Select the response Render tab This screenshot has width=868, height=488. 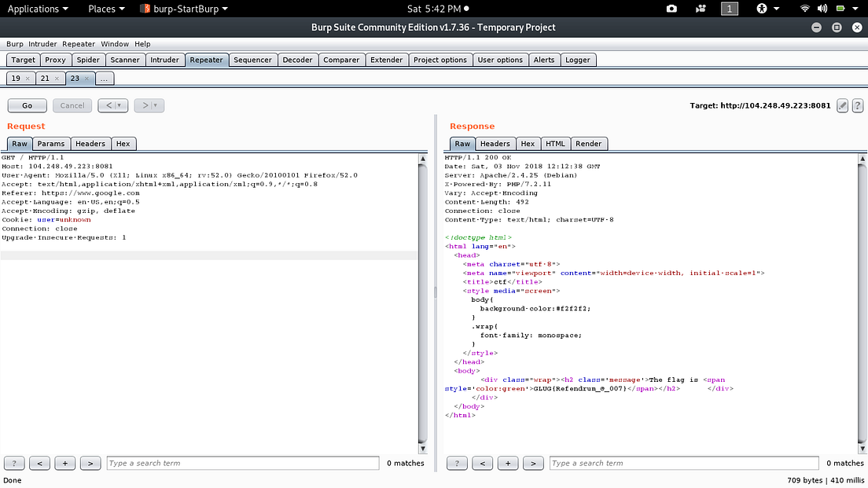click(x=588, y=144)
